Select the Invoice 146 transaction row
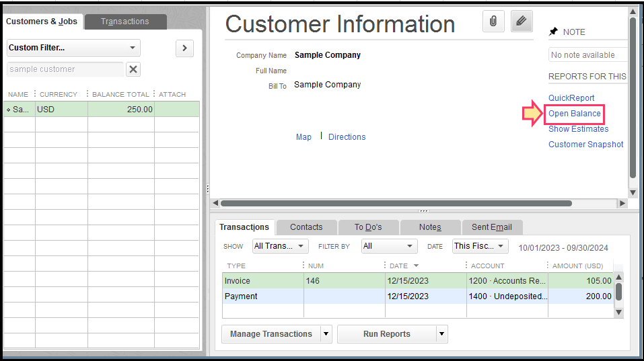The image size is (644, 361). (x=418, y=280)
